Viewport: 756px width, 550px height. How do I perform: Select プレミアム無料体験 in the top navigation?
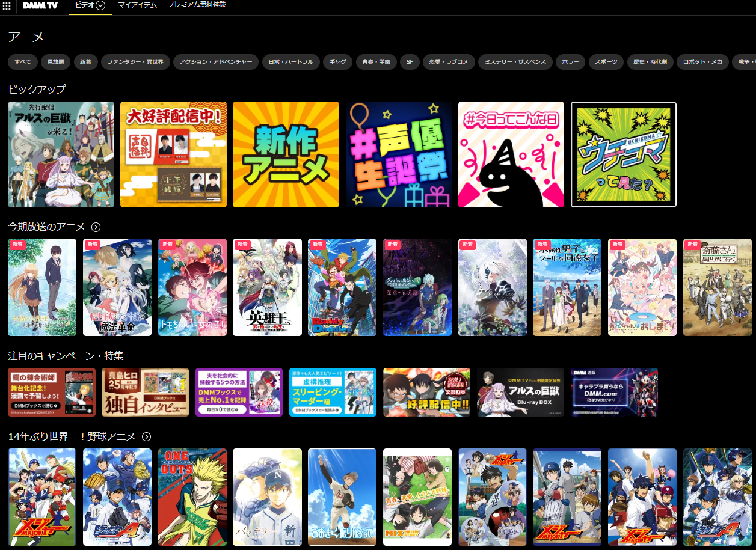click(x=197, y=5)
